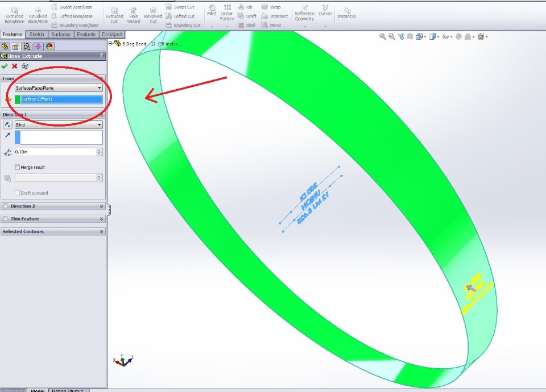Screen dimensions: 546x392
Task: Choose the Swept Cut command
Action: click(180, 7)
